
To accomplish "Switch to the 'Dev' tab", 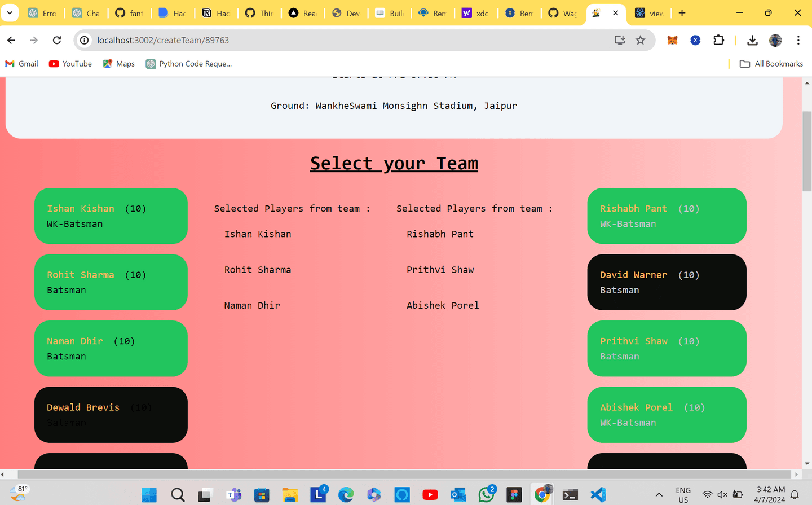I will click(347, 13).
